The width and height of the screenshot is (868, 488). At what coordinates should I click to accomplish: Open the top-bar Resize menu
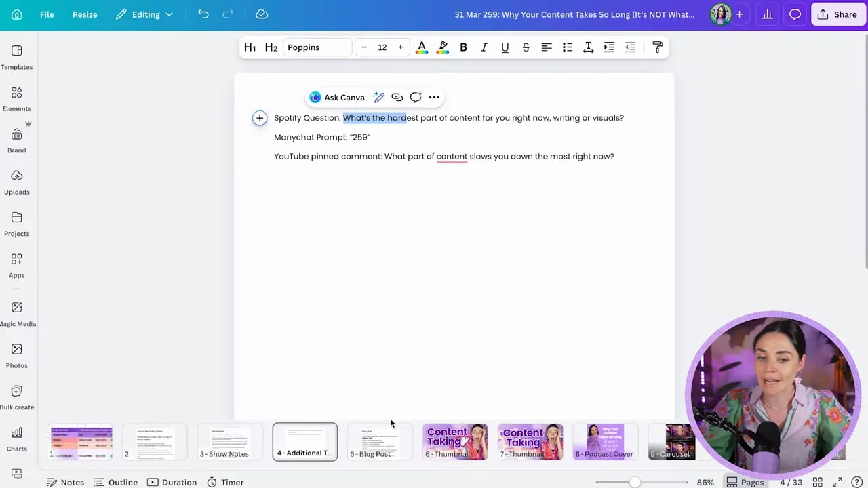[x=85, y=14]
